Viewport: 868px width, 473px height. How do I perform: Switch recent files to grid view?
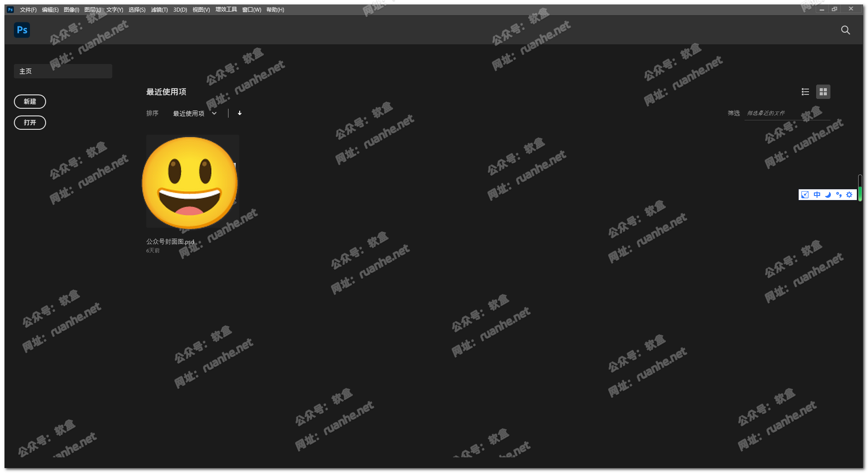click(x=823, y=92)
